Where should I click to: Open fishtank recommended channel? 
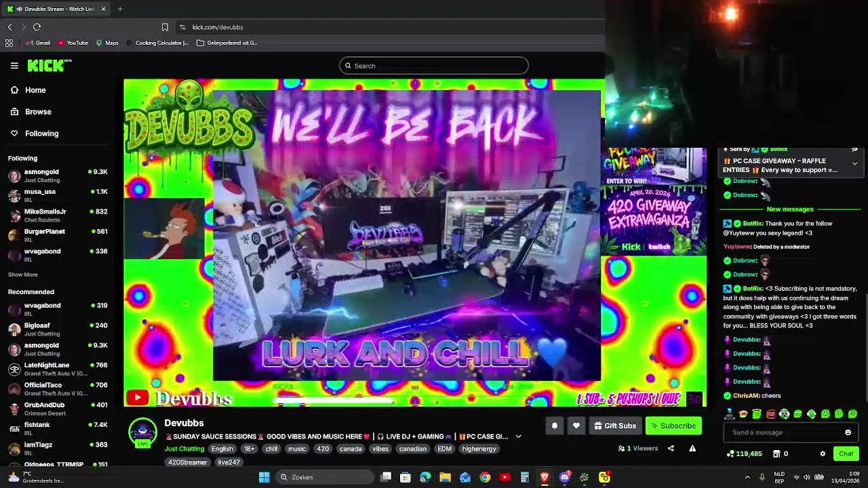pyautogui.click(x=58, y=428)
